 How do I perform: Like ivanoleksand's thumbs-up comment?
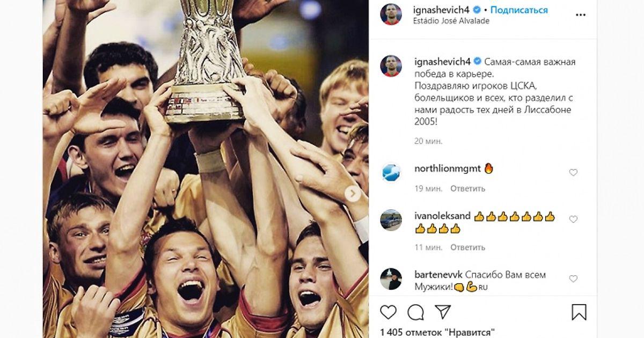(x=573, y=219)
